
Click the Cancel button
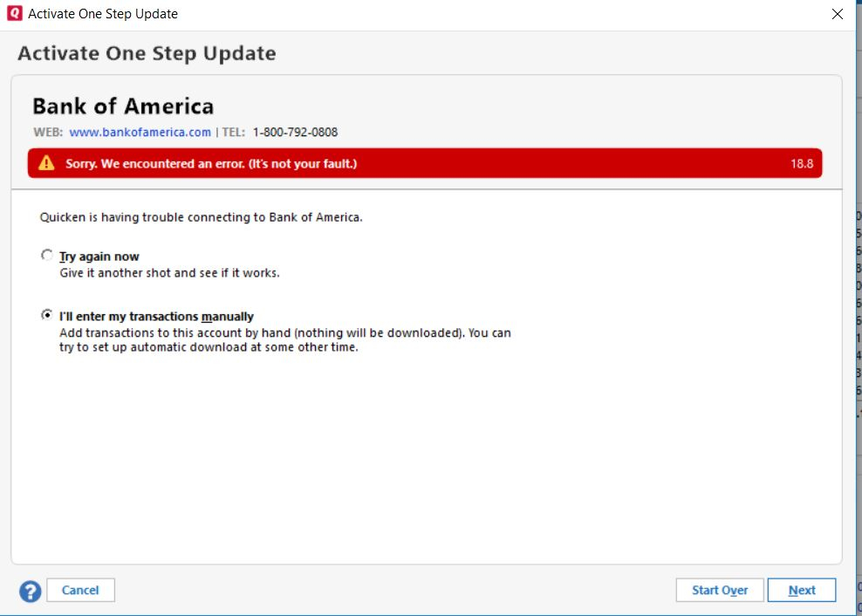[81, 590]
